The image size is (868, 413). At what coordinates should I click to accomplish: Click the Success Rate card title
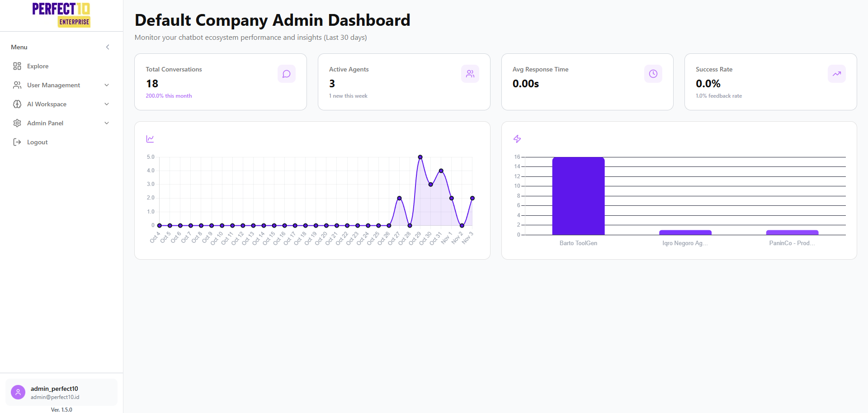click(714, 69)
